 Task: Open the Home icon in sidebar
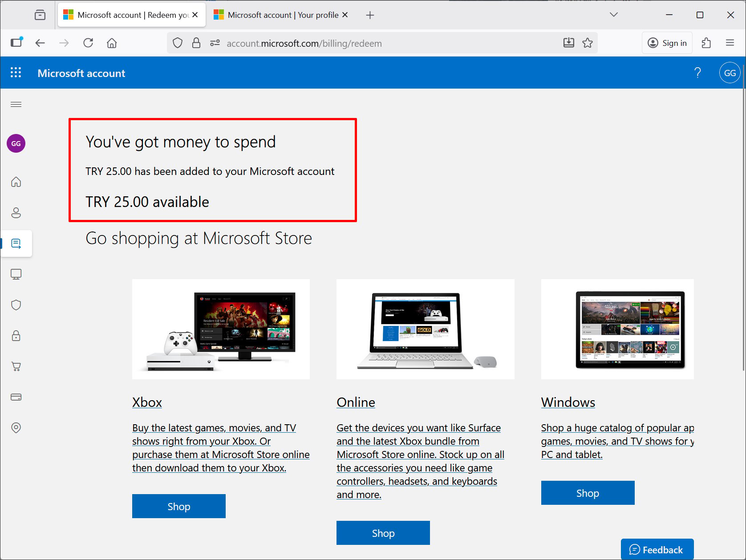[16, 182]
